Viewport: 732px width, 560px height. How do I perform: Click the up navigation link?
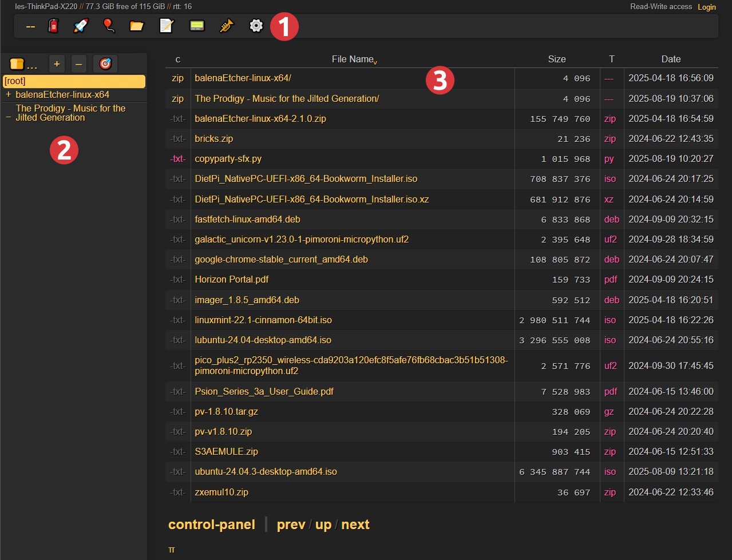(x=323, y=525)
